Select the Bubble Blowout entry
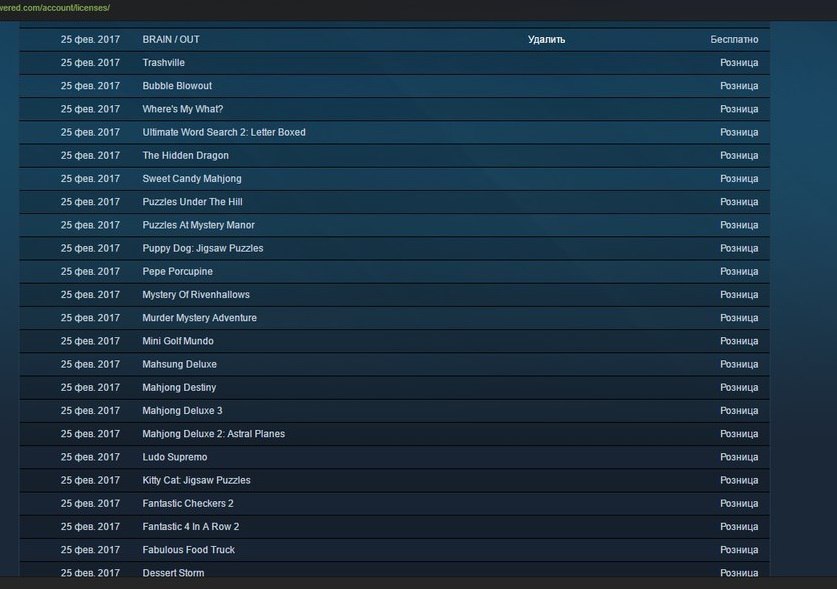 tap(177, 86)
